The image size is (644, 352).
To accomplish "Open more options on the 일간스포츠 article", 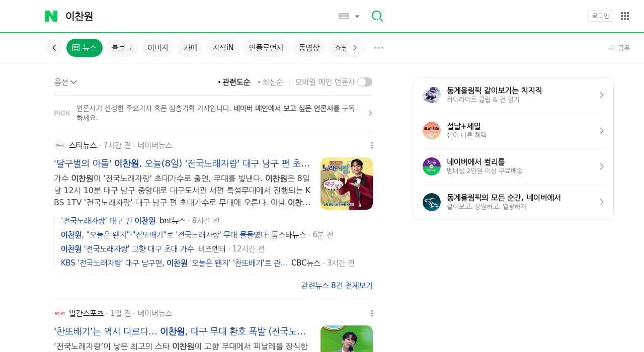I will click(372, 313).
